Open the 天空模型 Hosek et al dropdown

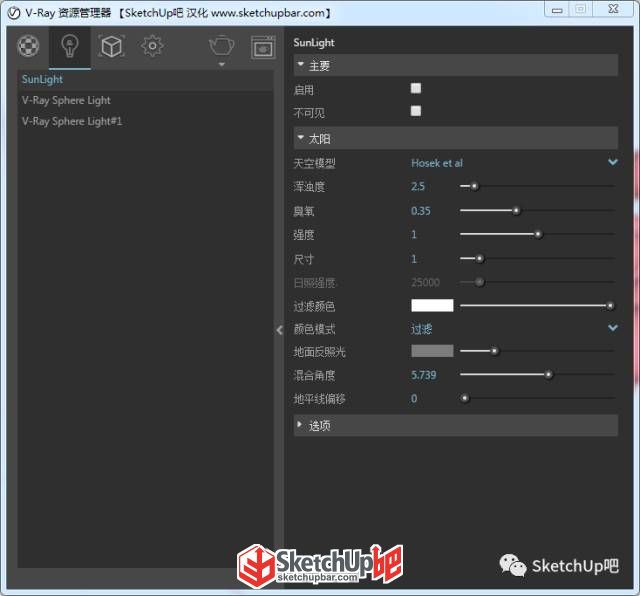coord(514,163)
